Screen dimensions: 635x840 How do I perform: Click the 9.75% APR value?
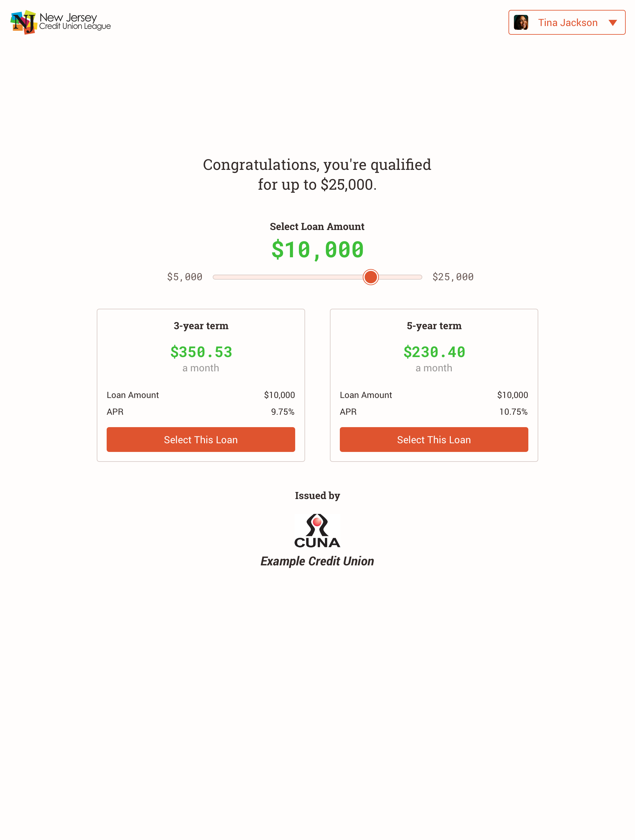pyautogui.click(x=282, y=412)
